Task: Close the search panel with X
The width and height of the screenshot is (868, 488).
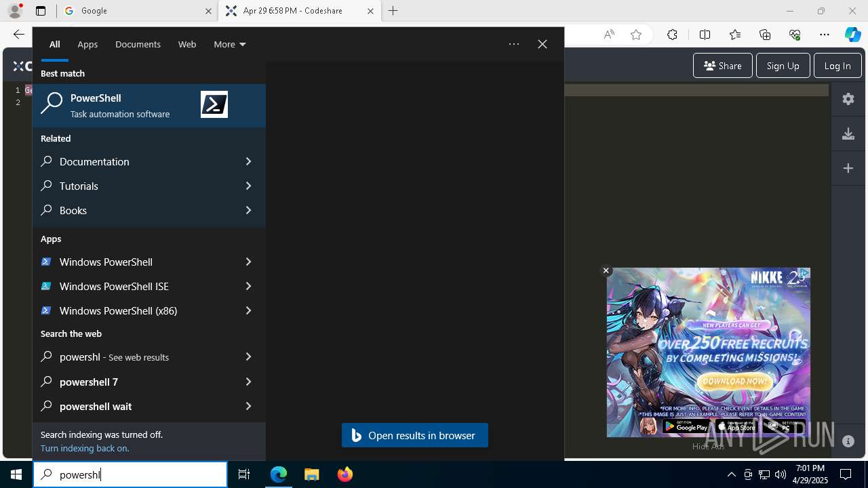Action: tap(542, 44)
